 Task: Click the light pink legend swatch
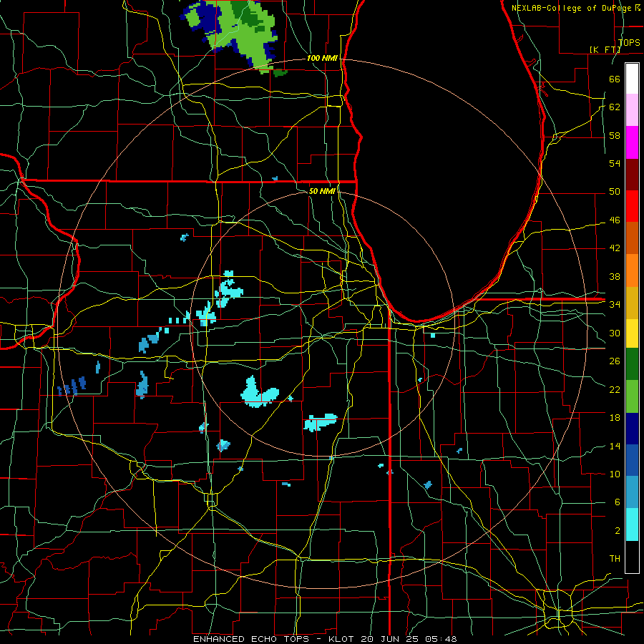632,110
